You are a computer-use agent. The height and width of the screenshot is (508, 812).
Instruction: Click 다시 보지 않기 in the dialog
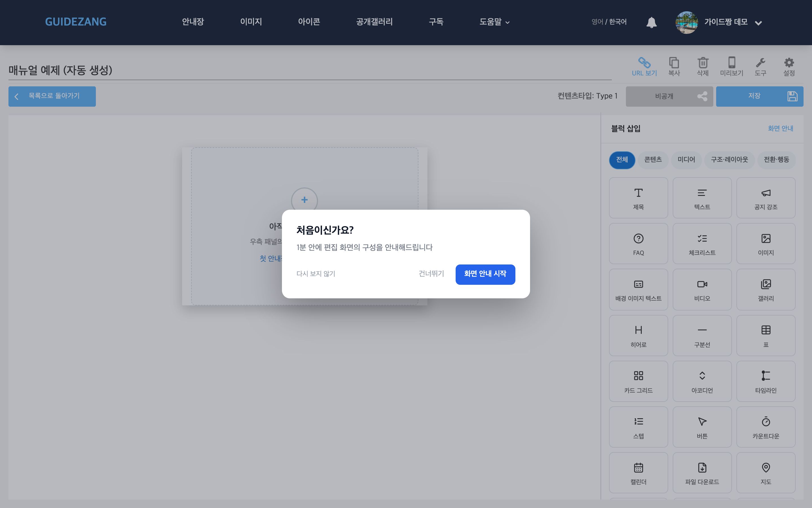click(316, 274)
